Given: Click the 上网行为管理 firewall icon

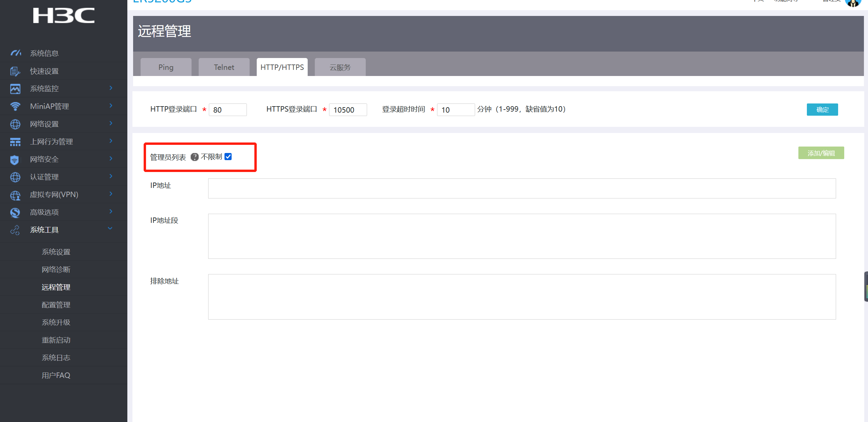Looking at the screenshot, I should (x=15, y=142).
